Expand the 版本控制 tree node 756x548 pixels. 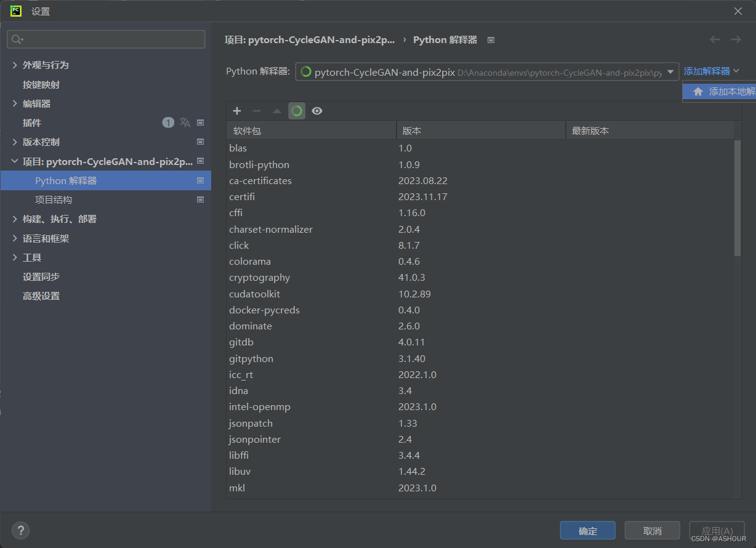pyautogui.click(x=15, y=142)
